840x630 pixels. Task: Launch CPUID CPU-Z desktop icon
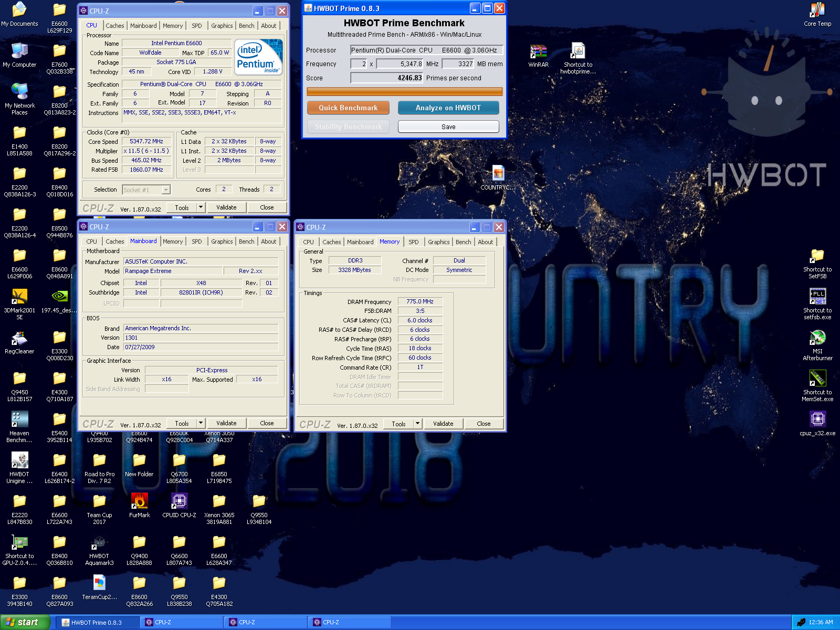click(179, 501)
